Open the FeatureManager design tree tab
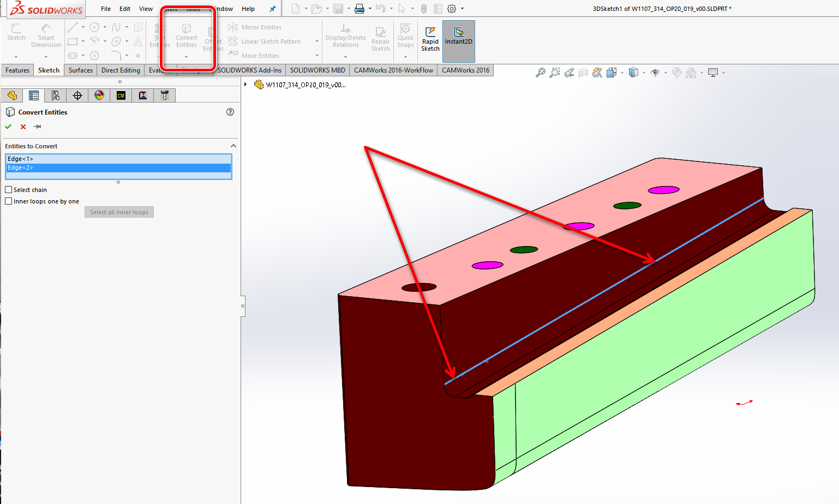Screen dimensions: 839x504 tap(12, 95)
